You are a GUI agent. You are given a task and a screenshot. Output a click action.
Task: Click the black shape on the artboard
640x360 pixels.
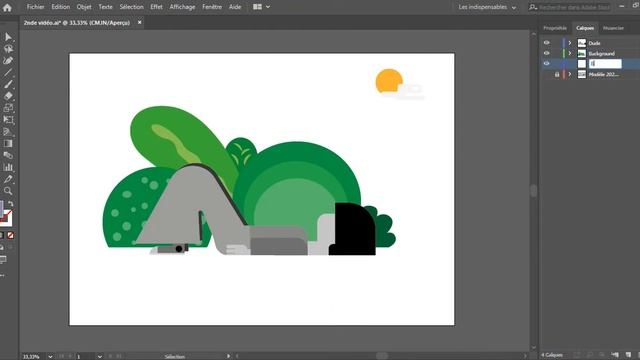tap(353, 229)
